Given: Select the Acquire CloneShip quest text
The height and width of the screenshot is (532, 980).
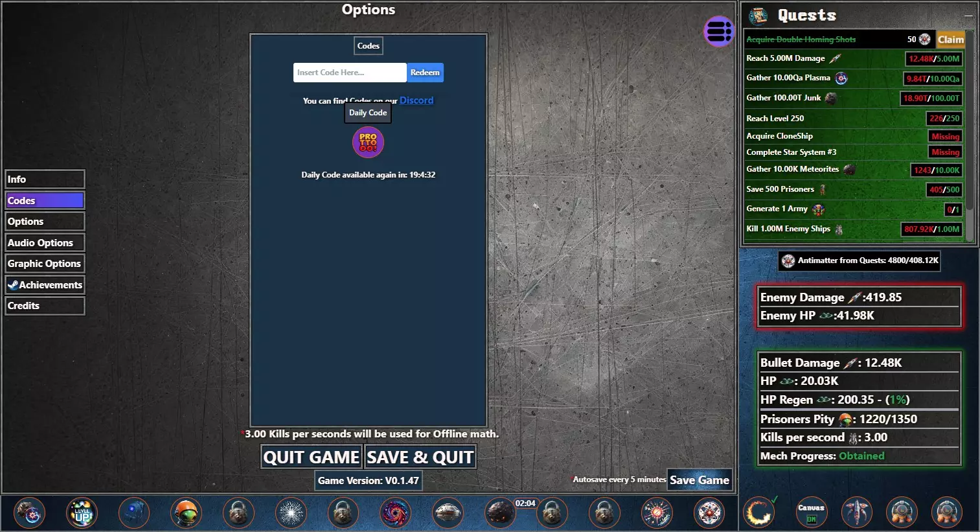Looking at the screenshot, I should [x=779, y=136].
